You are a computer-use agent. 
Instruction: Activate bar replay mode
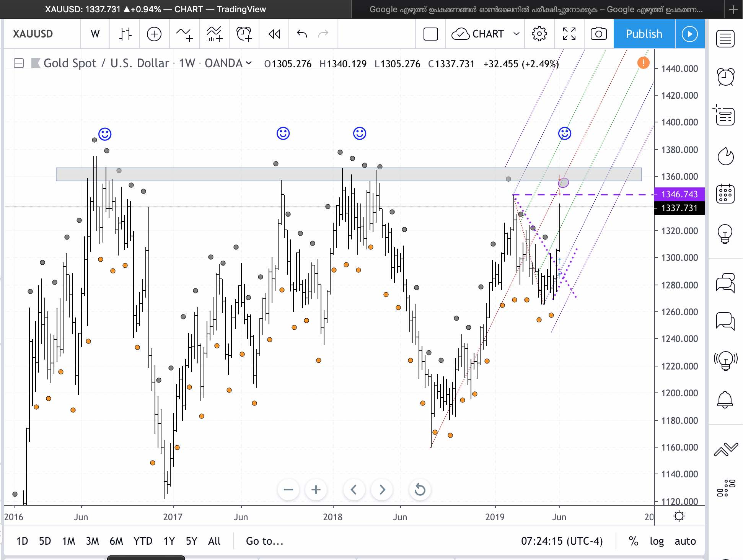(274, 34)
